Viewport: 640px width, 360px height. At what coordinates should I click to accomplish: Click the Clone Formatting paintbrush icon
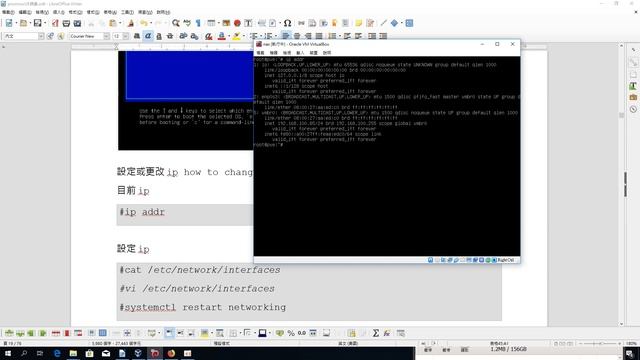click(131, 23)
